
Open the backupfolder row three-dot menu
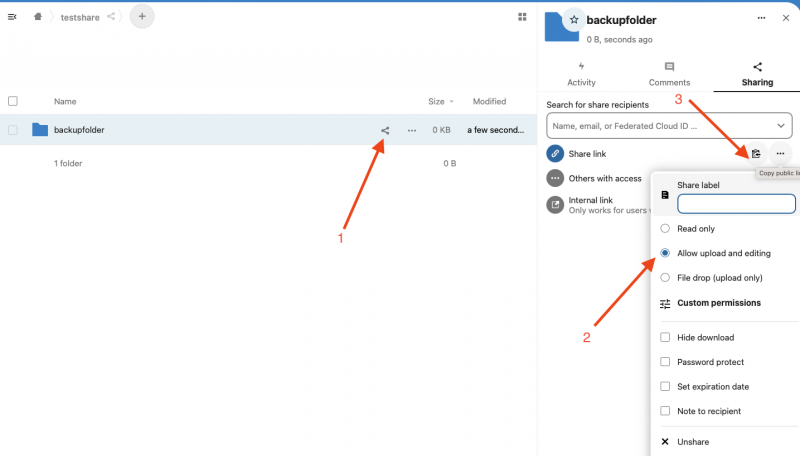point(412,130)
